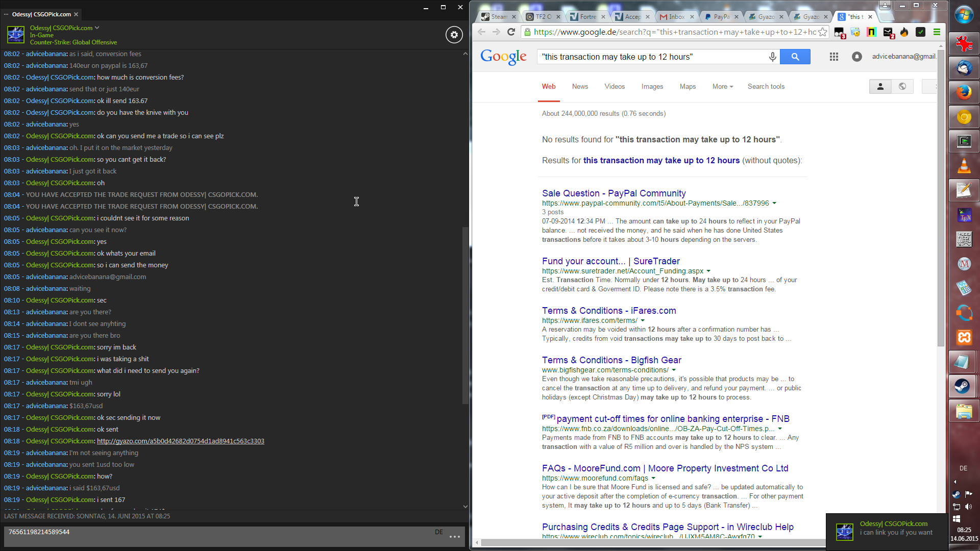Click the Steam chat message input field
The height and width of the screenshot is (551, 980).
(219, 536)
